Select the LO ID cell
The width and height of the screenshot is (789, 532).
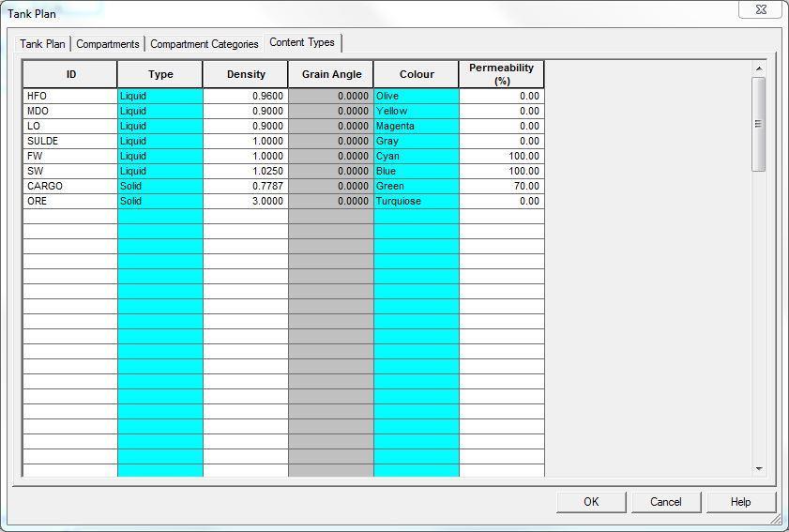click(x=70, y=126)
